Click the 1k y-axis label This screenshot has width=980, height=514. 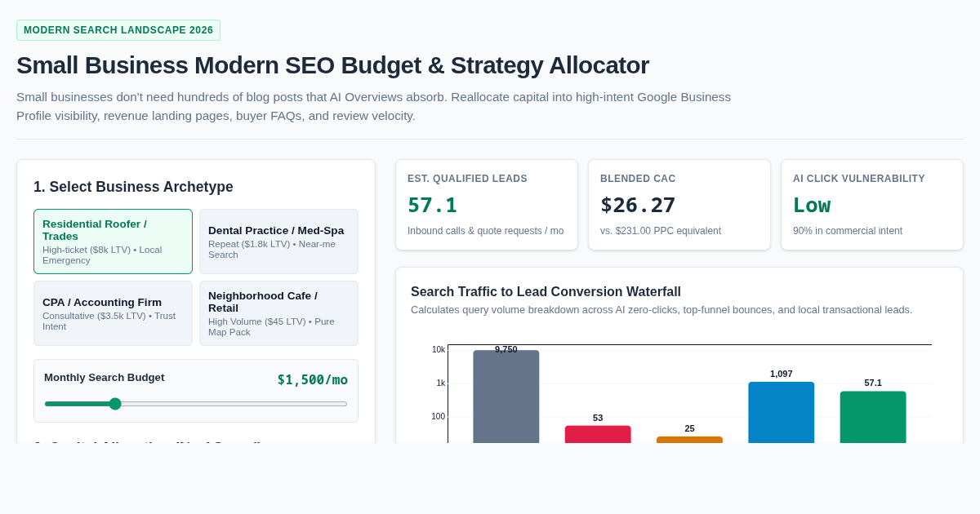441,383
